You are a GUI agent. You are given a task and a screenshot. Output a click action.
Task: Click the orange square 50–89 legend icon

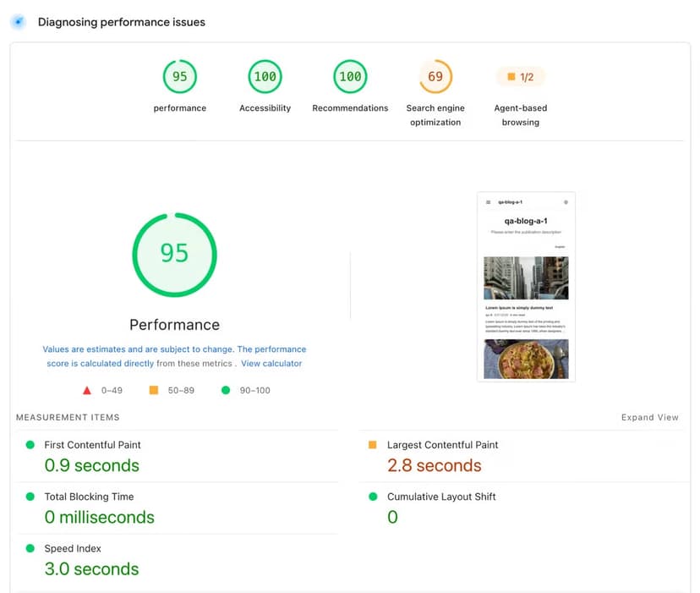pos(154,390)
